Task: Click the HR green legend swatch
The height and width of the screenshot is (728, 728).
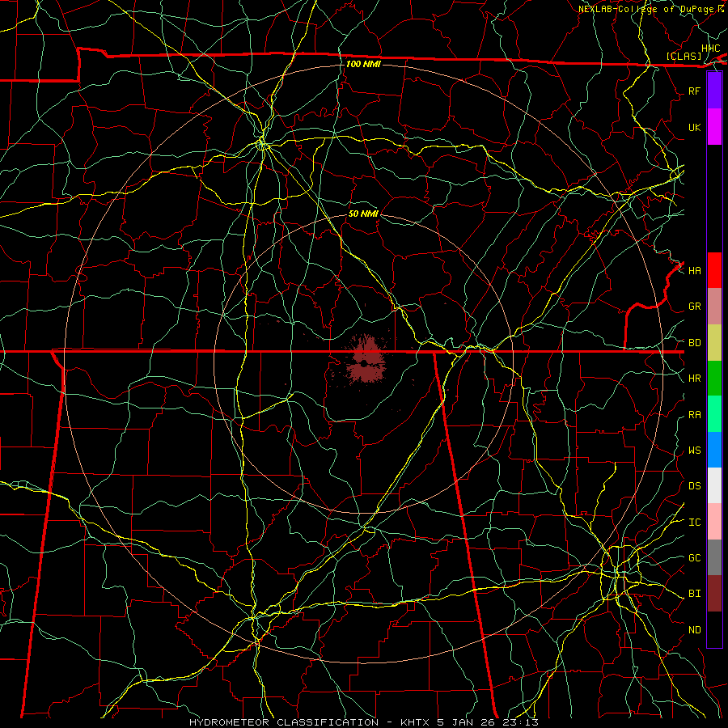Action: 714,379
